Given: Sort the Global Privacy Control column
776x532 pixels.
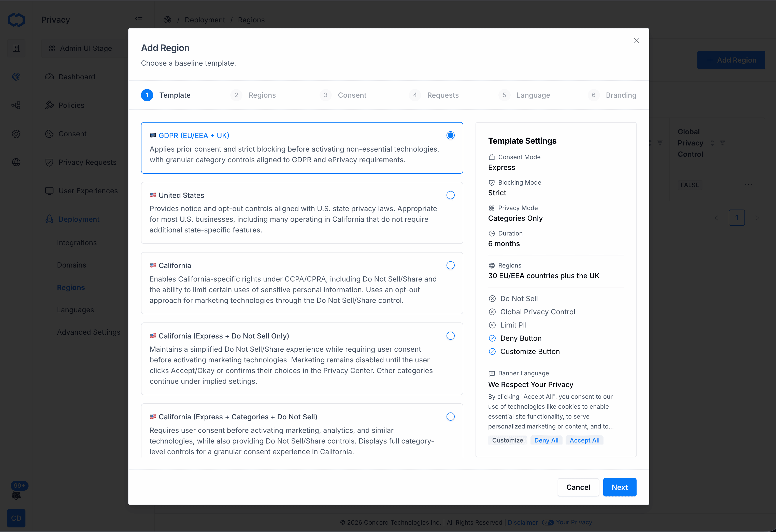Looking at the screenshot, I should [x=713, y=143].
